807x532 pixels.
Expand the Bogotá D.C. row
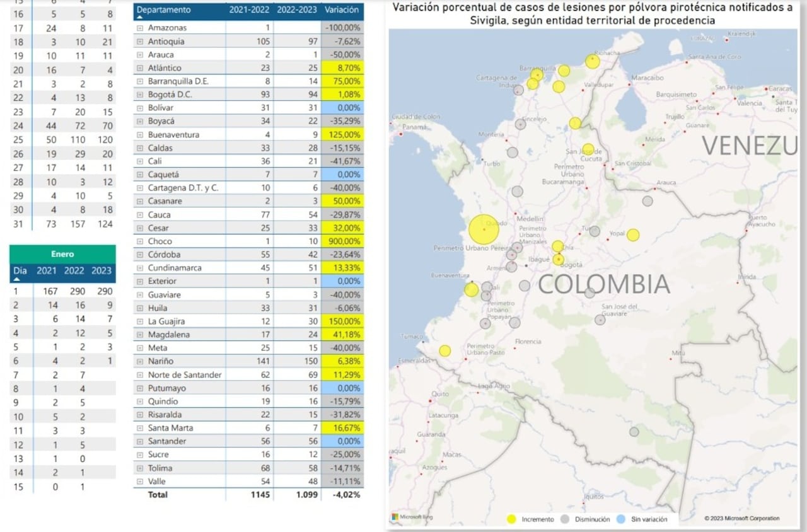pyautogui.click(x=140, y=95)
